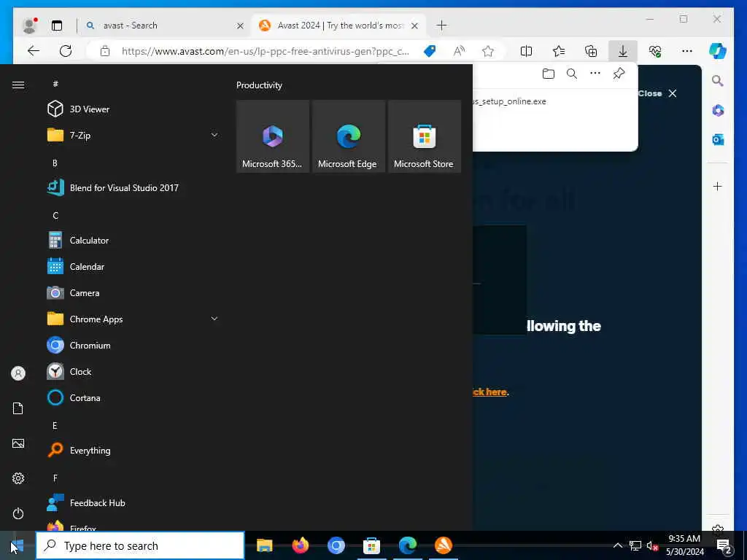Open the notification center icon
Screen dimensions: 747x560
click(724, 545)
